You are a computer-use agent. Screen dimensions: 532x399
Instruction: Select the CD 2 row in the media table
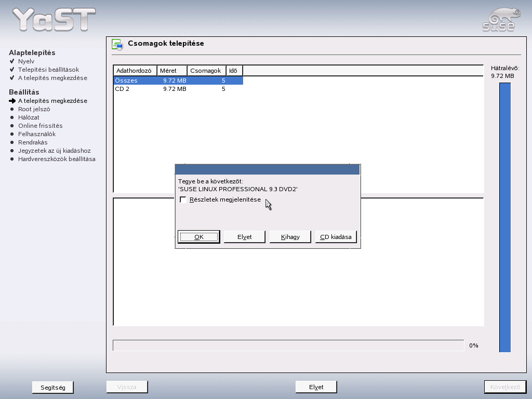tap(178, 89)
